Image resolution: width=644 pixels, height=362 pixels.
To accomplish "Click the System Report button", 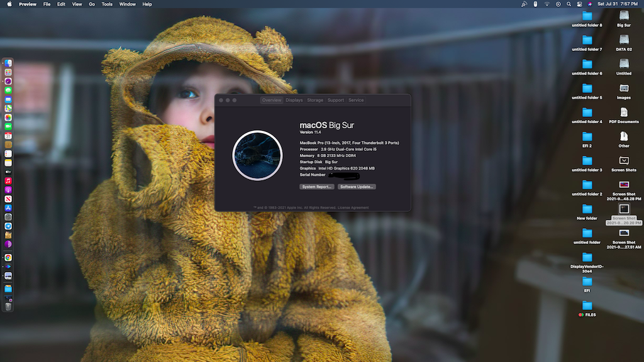I will [x=317, y=187].
